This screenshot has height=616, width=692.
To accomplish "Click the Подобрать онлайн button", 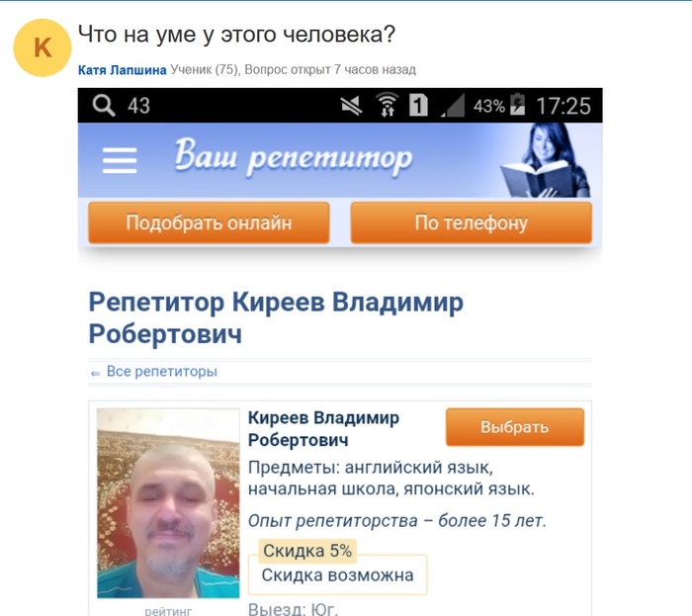I will 209,222.
